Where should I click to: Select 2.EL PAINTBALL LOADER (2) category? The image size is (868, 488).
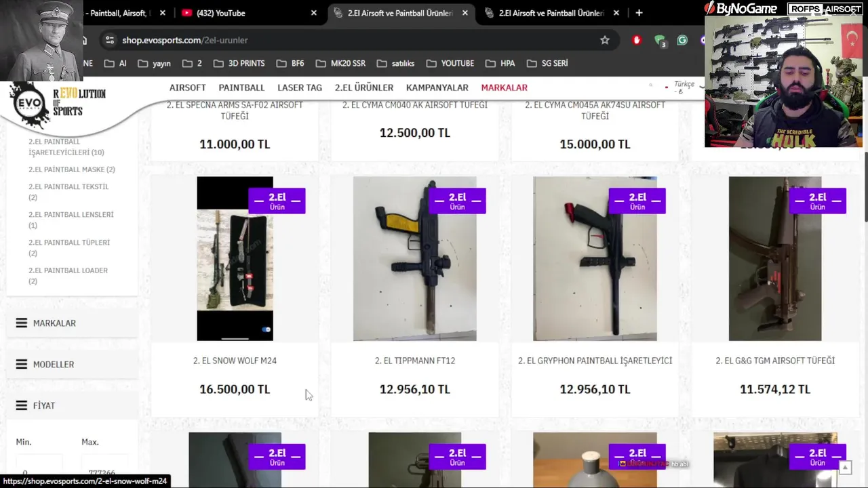click(x=68, y=275)
